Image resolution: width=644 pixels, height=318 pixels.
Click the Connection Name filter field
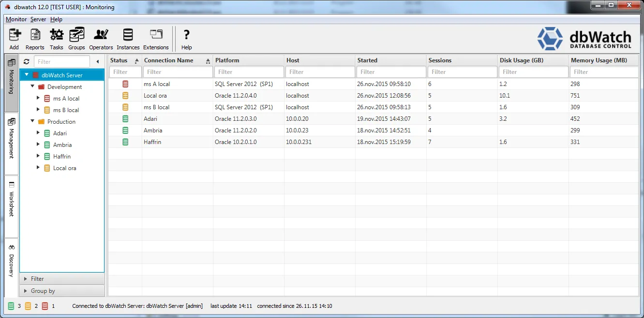(x=178, y=72)
